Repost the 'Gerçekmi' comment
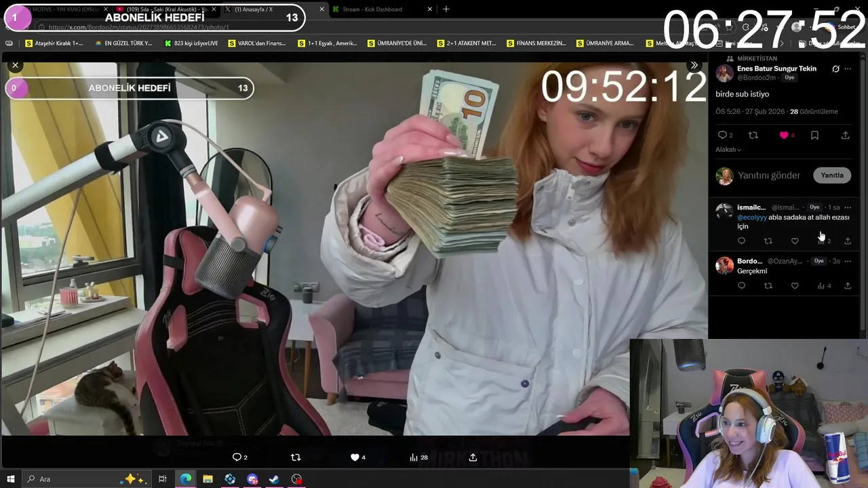 [x=768, y=285]
